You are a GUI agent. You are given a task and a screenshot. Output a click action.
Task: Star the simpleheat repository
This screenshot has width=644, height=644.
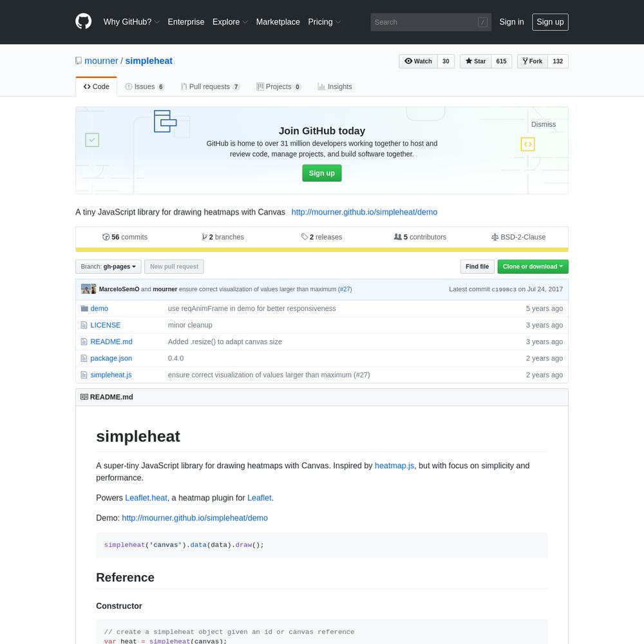point(476,61)
